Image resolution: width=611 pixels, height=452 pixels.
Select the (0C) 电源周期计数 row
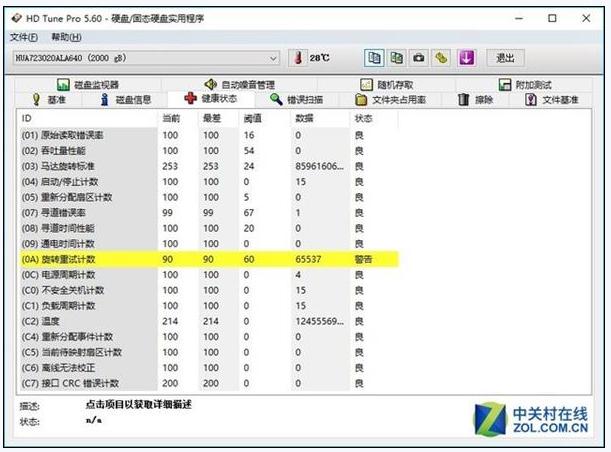[x=208, y=275]
